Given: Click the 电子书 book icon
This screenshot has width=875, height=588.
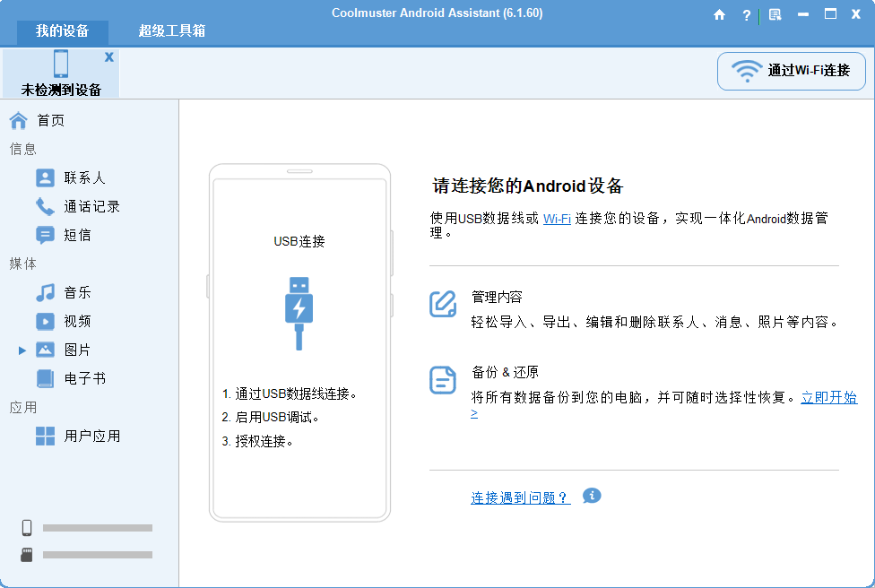Looking at the screenshot, I should [45, 378].
